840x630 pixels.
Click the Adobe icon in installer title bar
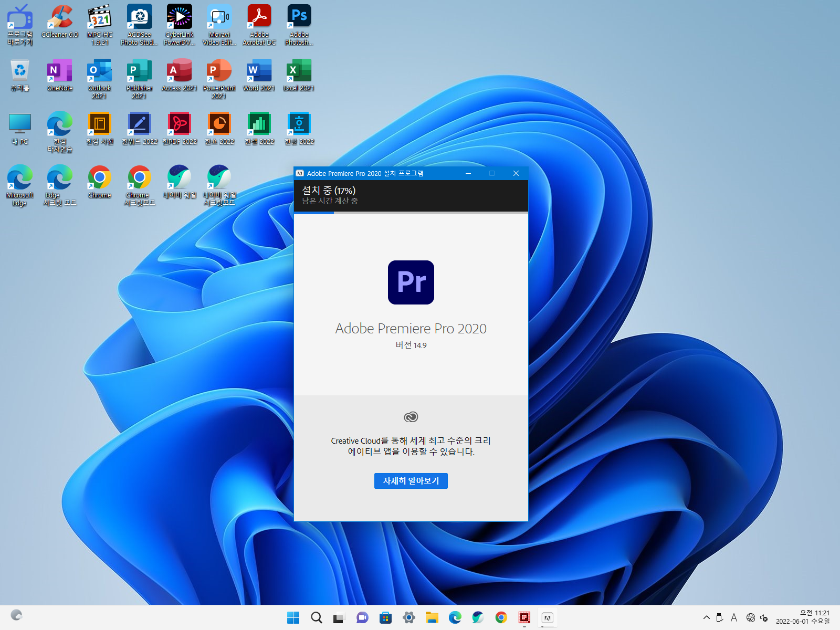pos(300,173)
